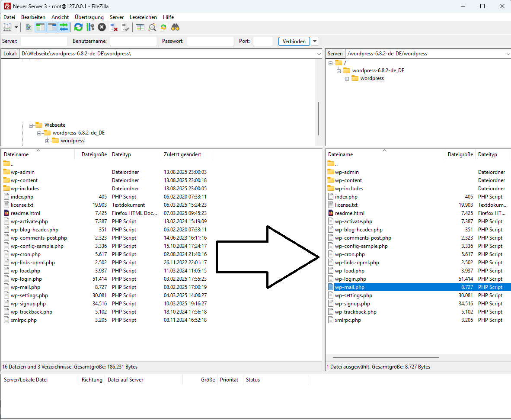
Task: Click the green refresh file lists icon
Action: coord(78,27)
